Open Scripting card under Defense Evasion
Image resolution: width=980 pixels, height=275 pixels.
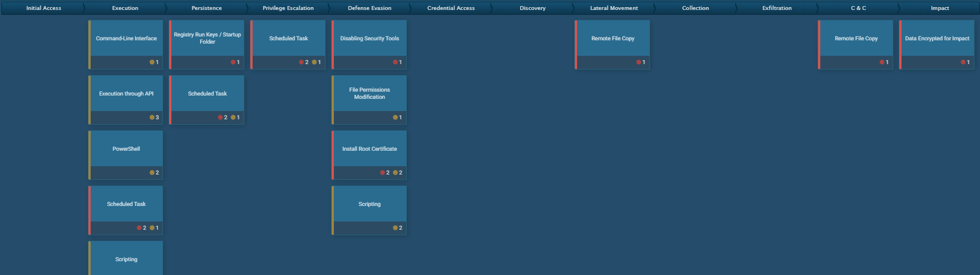point(369,204)
